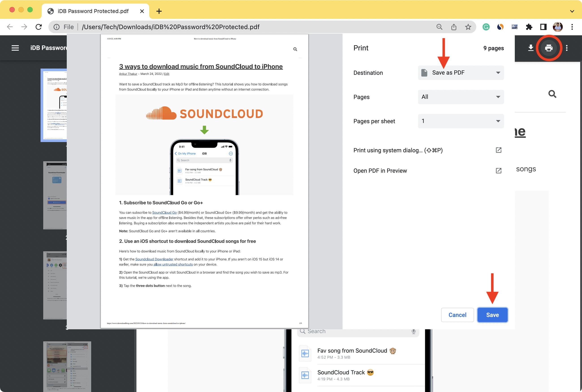Viewport: 582px width, 392px height.
Task: Open the Chrome profile avatar
Action: (x=558, y=27)
